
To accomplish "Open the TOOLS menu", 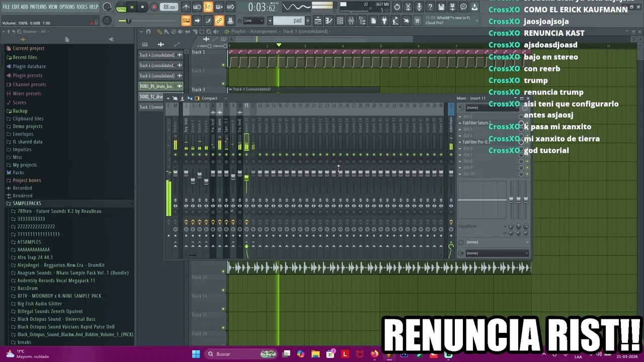I will pos(82,7).
